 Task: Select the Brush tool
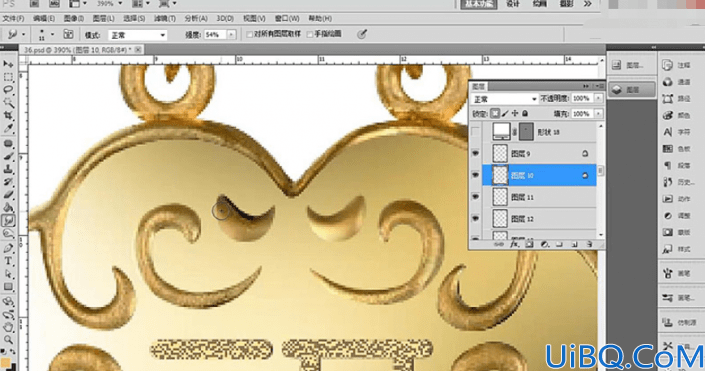(8, 156)
